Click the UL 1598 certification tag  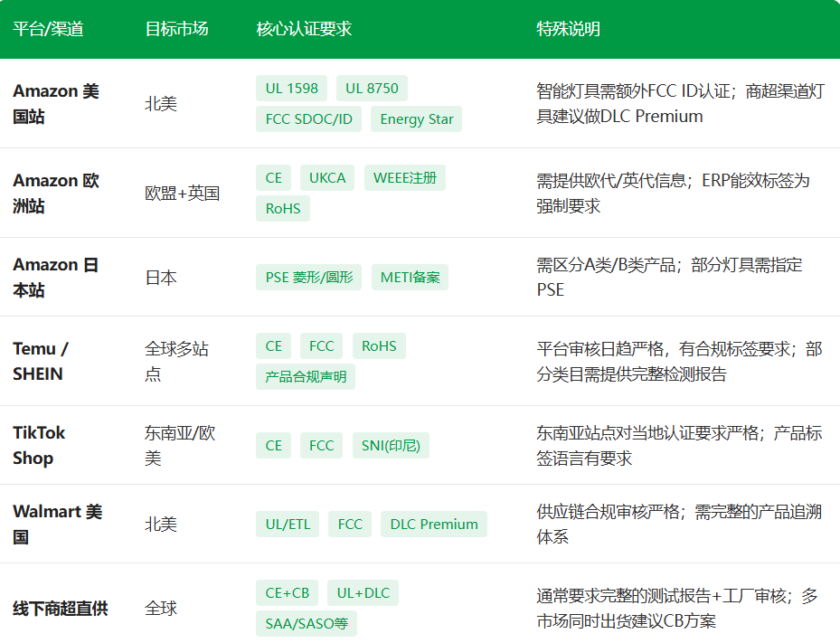point(291,89)
